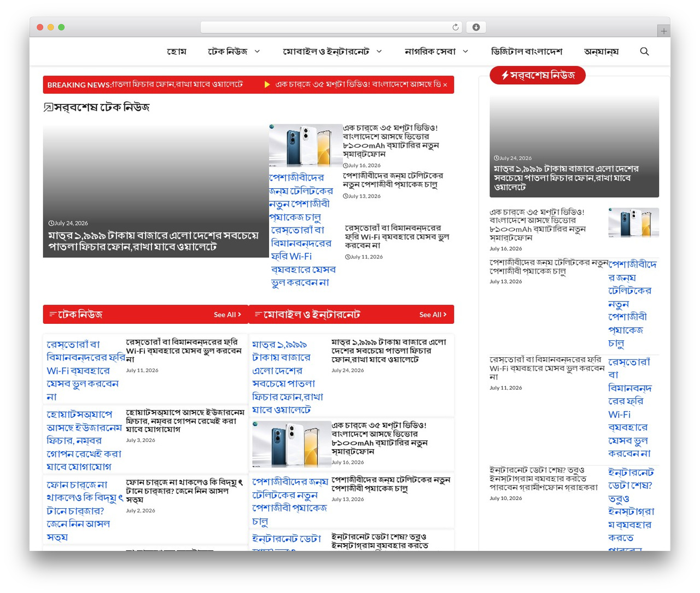Open sidebar featured ১,৯৯৯ টাকায় headline
Viewport: 700px width, 593px height.
(566, 178)
